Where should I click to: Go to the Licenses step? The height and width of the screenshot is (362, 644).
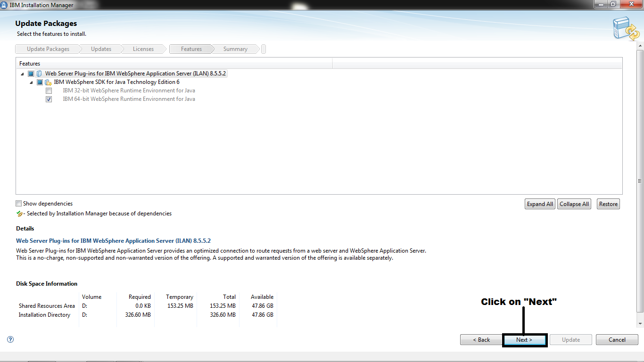(142, 49)
